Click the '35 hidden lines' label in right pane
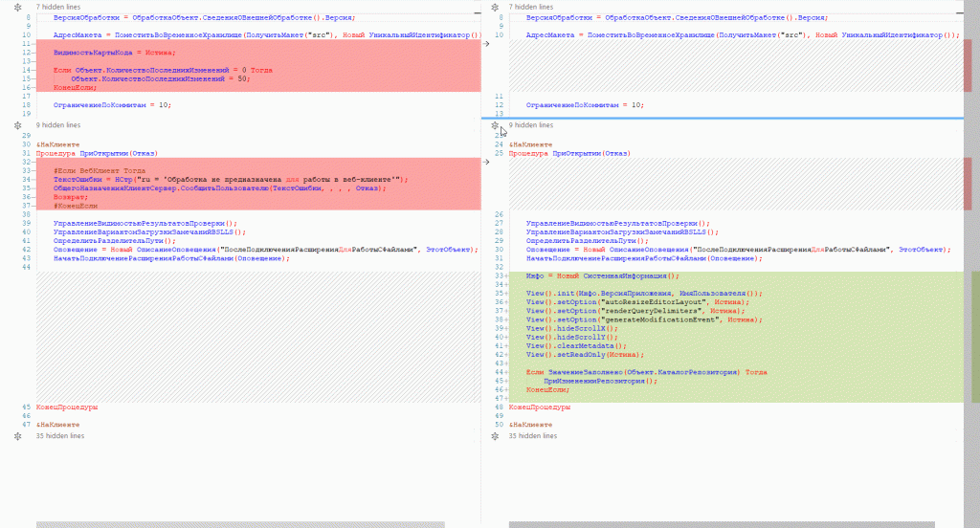Image resolution: width=980 pixels, height=528 pixels. (532, 436)
